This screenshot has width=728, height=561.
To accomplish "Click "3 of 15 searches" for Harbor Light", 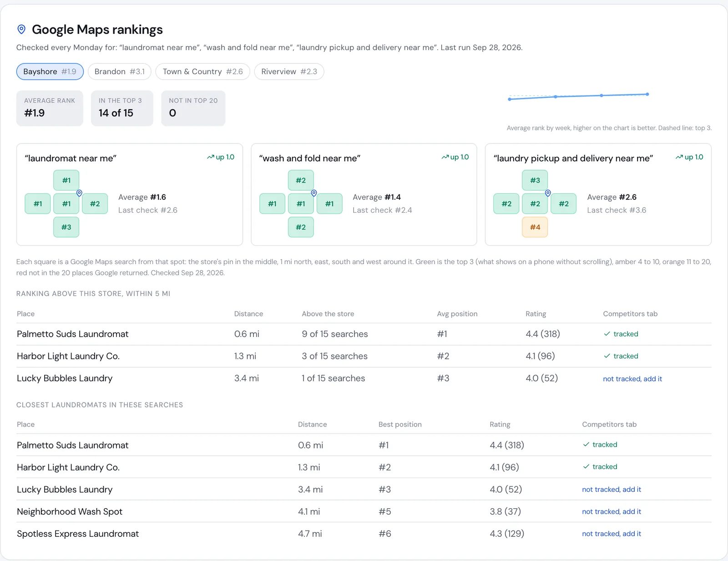I will [335, 356].
